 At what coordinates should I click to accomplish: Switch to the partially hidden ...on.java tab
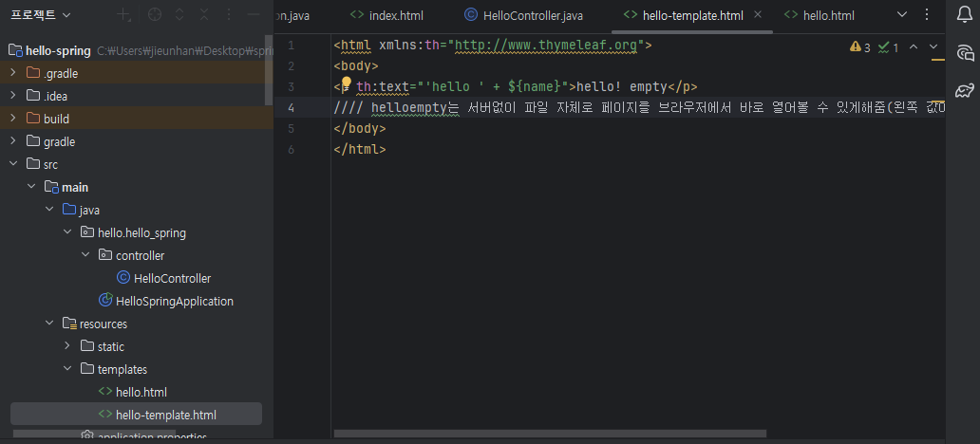pos(292,15)
